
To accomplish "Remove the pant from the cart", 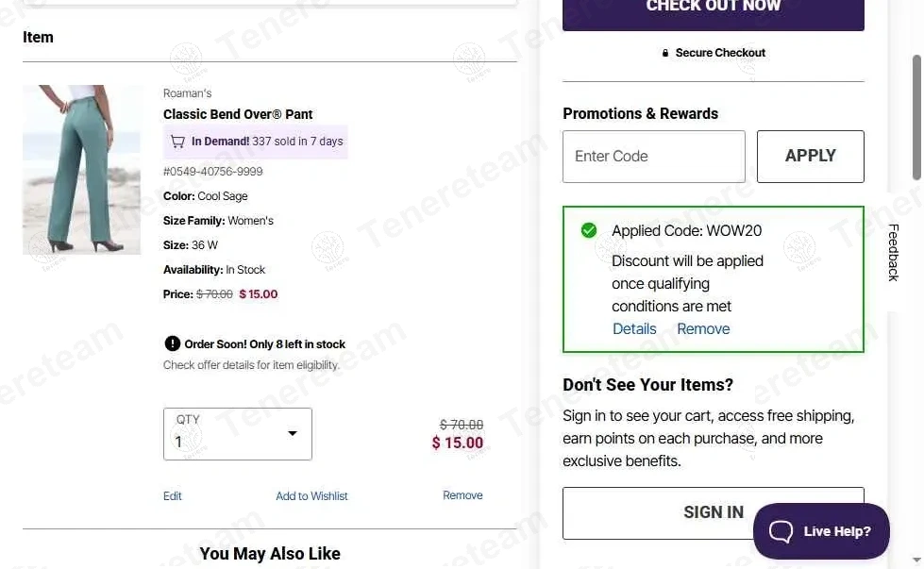I will 462,495.
